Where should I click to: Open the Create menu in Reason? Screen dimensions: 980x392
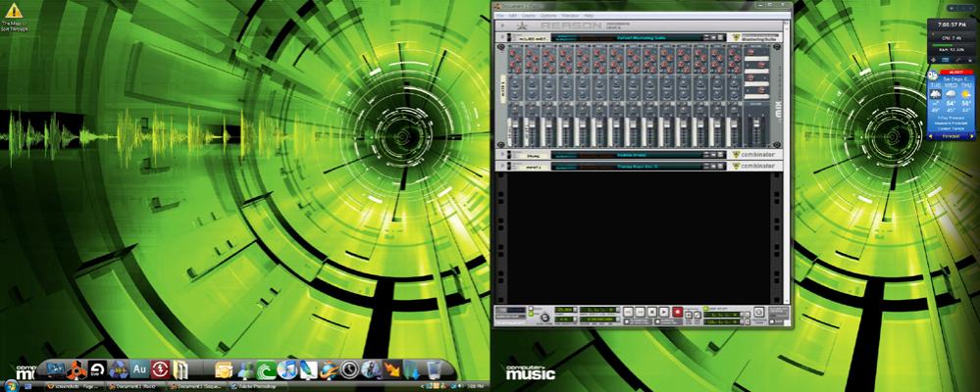pos(529,16)
